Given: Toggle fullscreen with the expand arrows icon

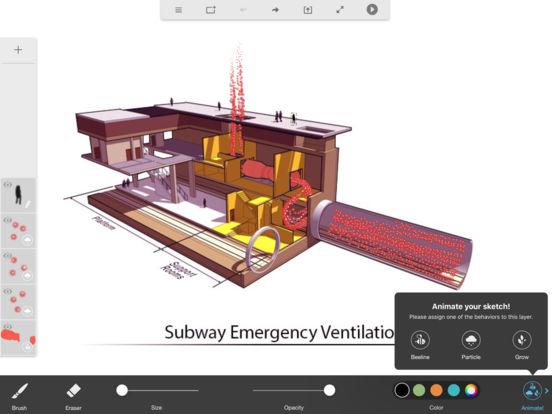Looking at the screenshot, I should click(x=340, y=10).
